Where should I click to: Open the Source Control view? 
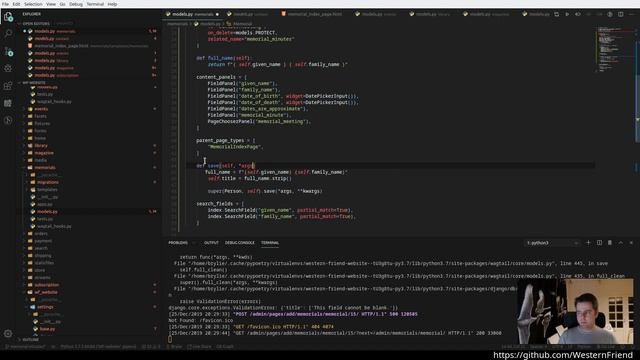click(8, 51)
